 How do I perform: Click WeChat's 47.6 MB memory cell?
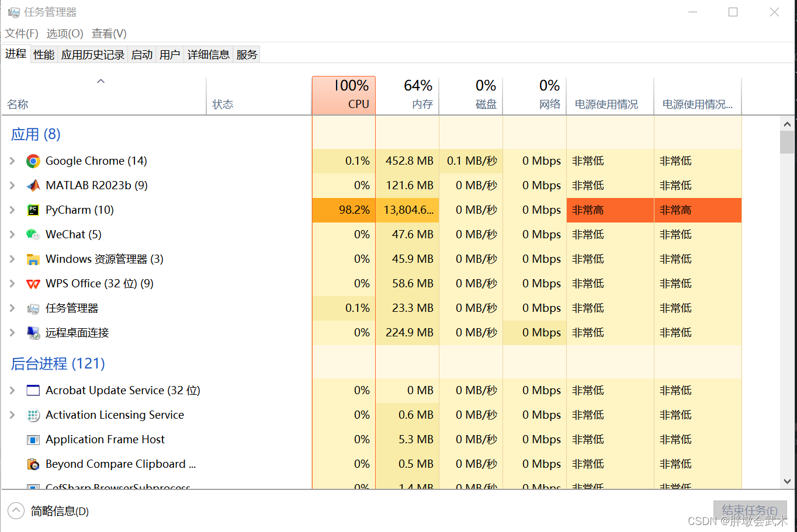point(407,235)
